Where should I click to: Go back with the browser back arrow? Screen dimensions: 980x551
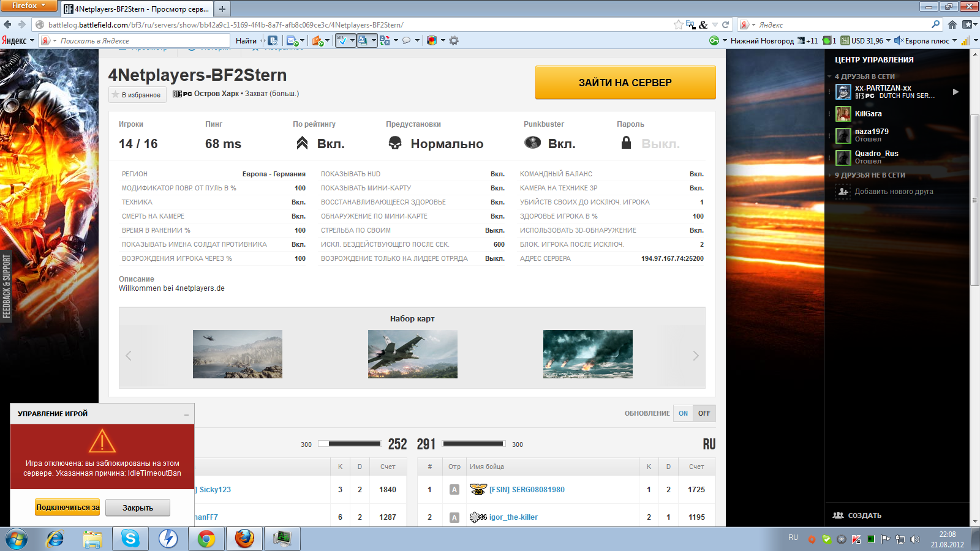[7, 24]
